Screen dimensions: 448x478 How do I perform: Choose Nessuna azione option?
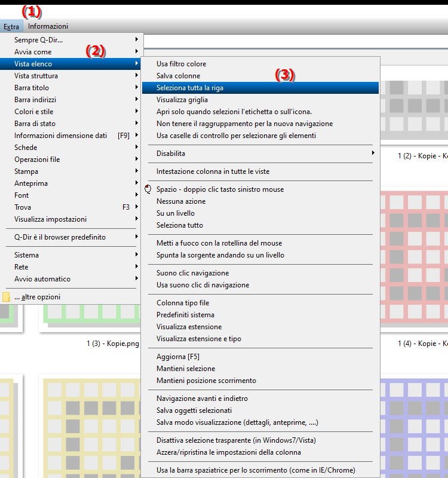click(x=260, y=201)
